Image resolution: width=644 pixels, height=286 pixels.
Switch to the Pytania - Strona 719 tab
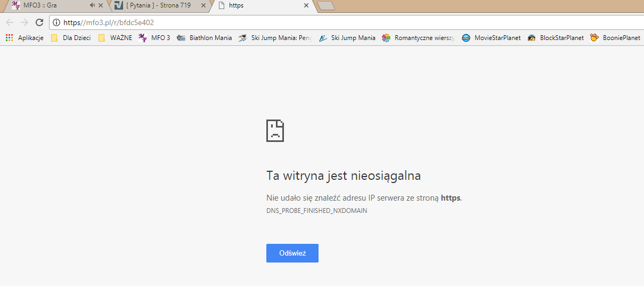(154, 5)
